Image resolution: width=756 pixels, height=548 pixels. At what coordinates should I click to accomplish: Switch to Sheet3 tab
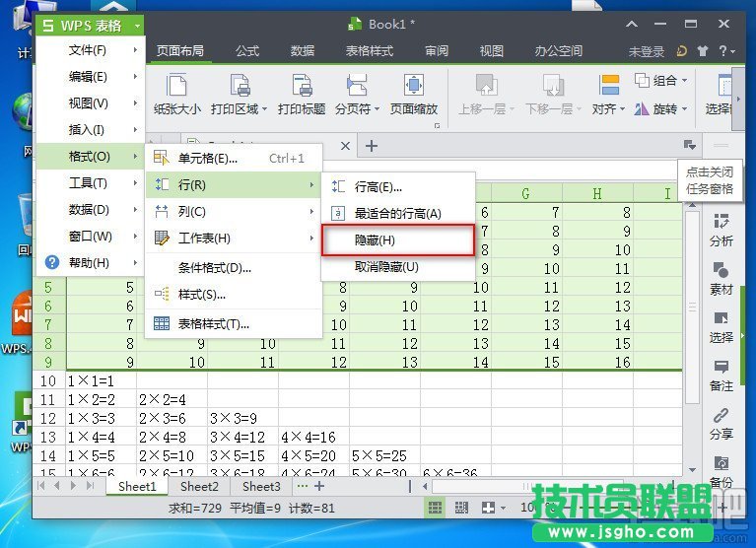[x=261, y=486]
